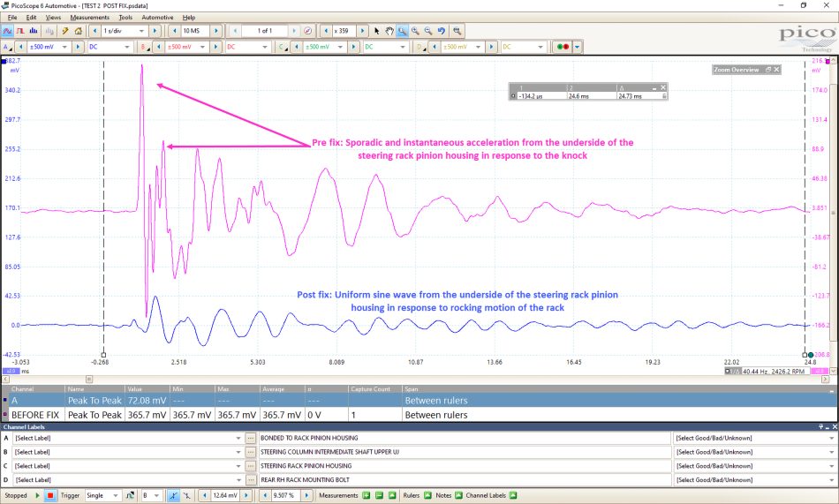The width and height of the screenshot is (839, 504).
Task: Open the Auto setup lightning wand
Action: point(65,31)
